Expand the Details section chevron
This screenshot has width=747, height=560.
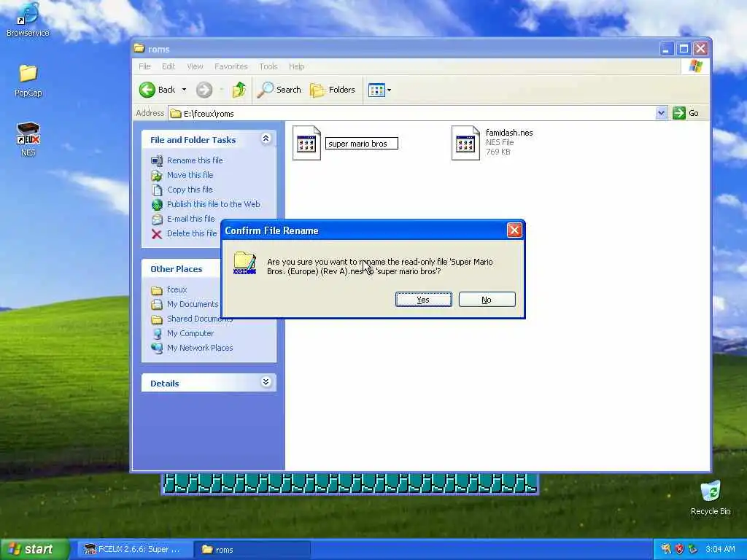click(x=266, y=382)
